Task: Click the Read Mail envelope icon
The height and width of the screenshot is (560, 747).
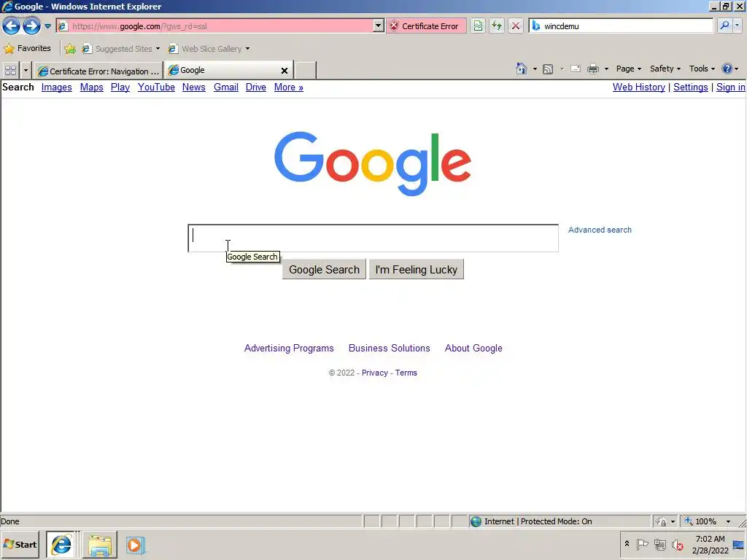Action: click(x=576, y=69)
